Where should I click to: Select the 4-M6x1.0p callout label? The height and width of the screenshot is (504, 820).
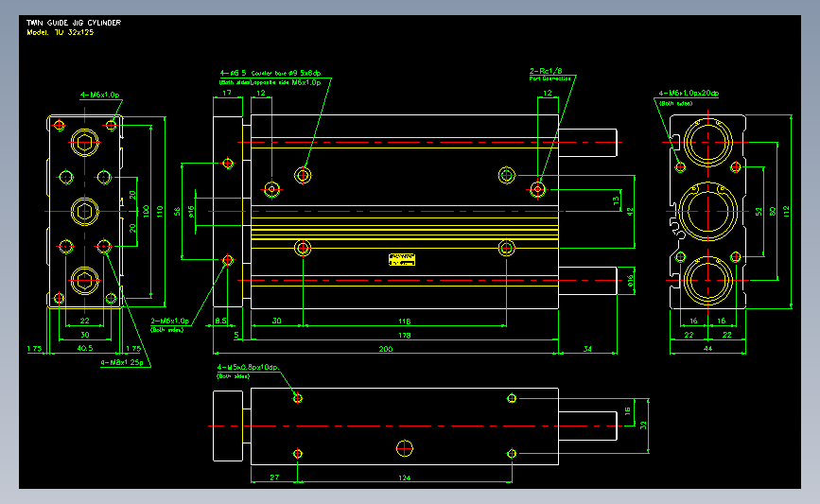[100, 95]
